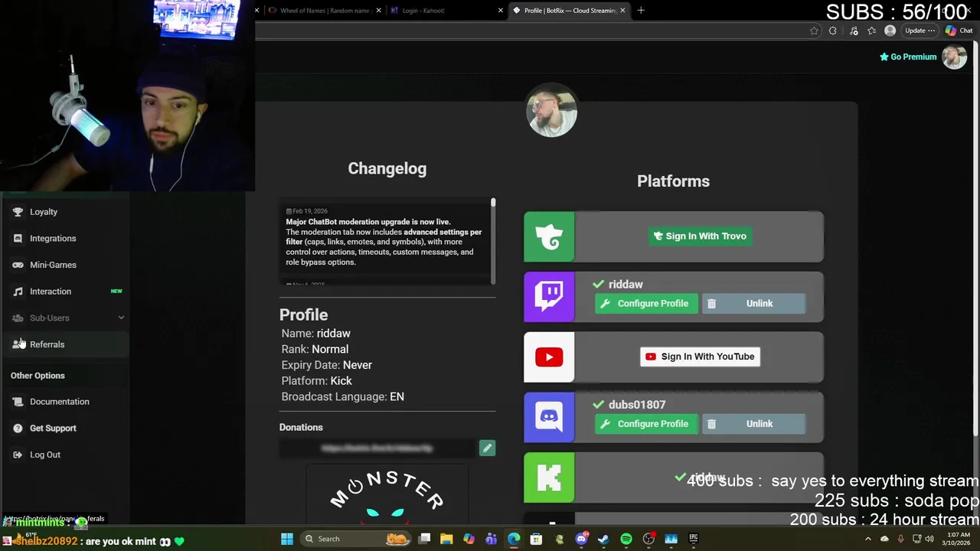Click the YouTube platform logo
The height and width of the screenshot is (551, 980).
549,357
